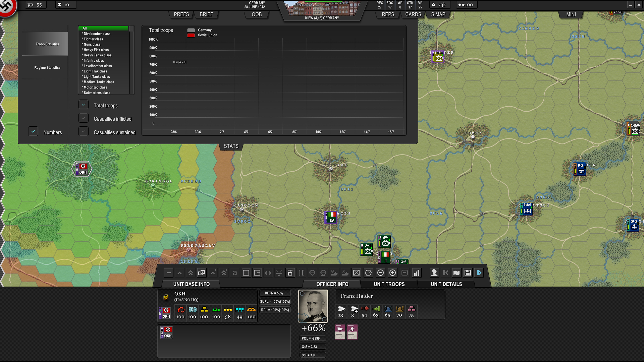Switch to UNIT BASE INFO tab
Viewport: 644px width, 362px height.
click(191, 284)
